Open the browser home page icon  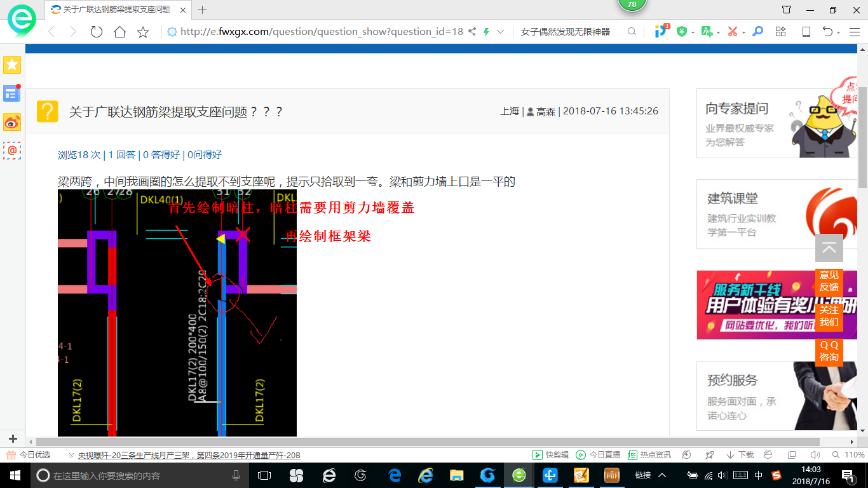119,32
